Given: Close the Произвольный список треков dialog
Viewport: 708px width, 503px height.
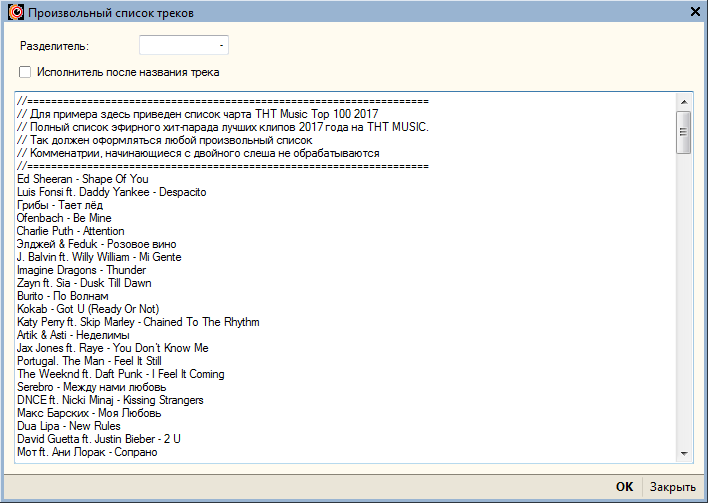Looking at the screenshot, I should pos(695,12).
